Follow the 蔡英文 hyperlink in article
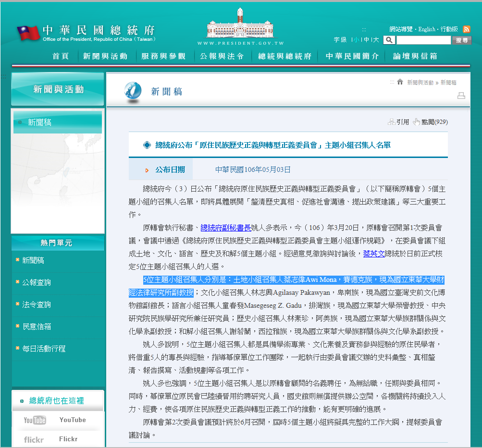 [x=374, y=254]
